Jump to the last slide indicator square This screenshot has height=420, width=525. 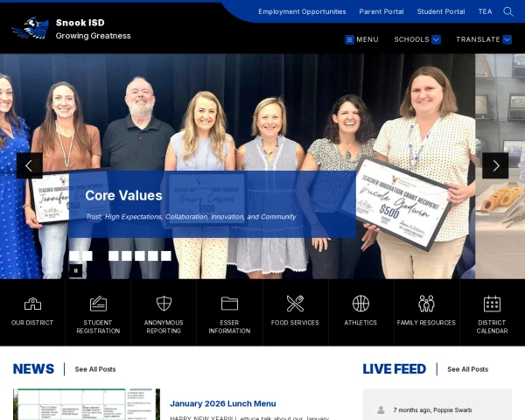166,255
